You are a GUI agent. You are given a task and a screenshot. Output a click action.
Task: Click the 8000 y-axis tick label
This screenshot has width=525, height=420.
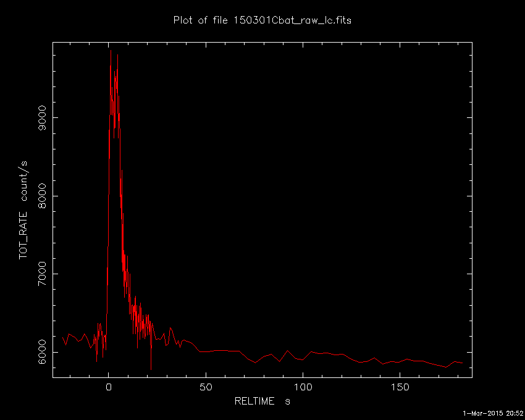(x=42, y=196)
